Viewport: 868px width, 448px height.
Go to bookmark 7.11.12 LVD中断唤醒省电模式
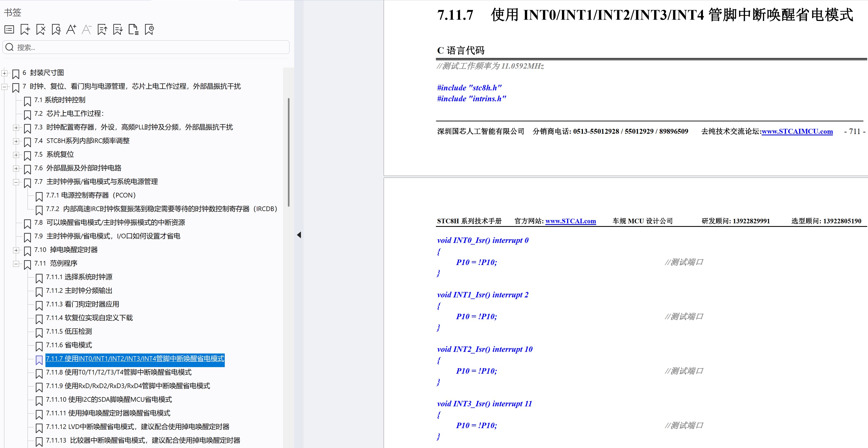[x=137, y=427]
